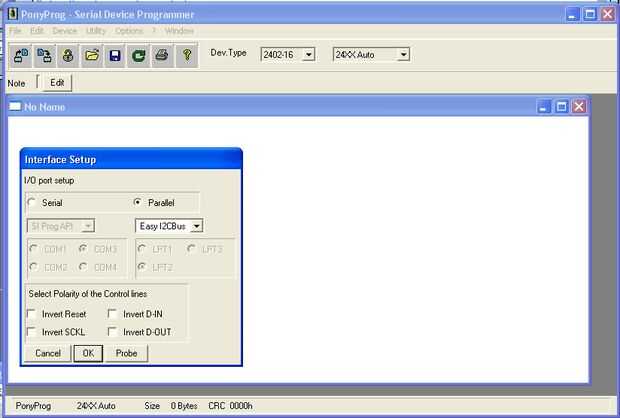Open the Utility menu
The image size is (620, 418).
point(96,31)
